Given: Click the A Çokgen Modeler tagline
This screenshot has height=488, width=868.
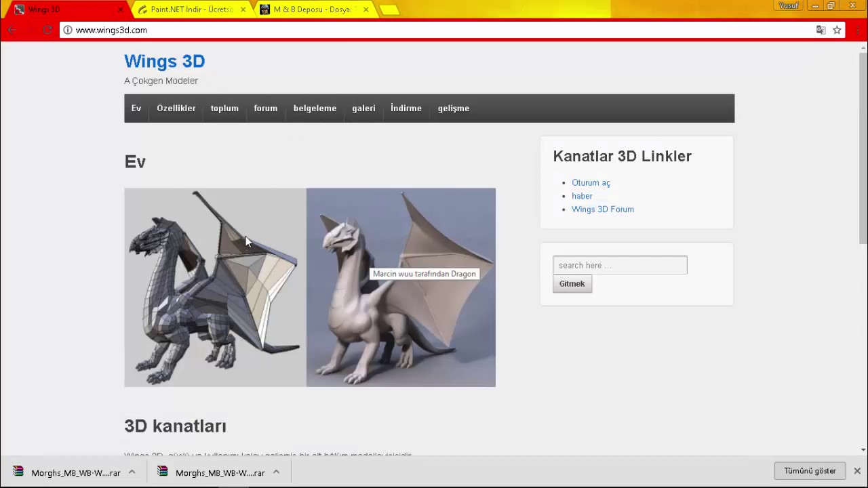Looking at the screenshot, I should (x=161, y=81).
